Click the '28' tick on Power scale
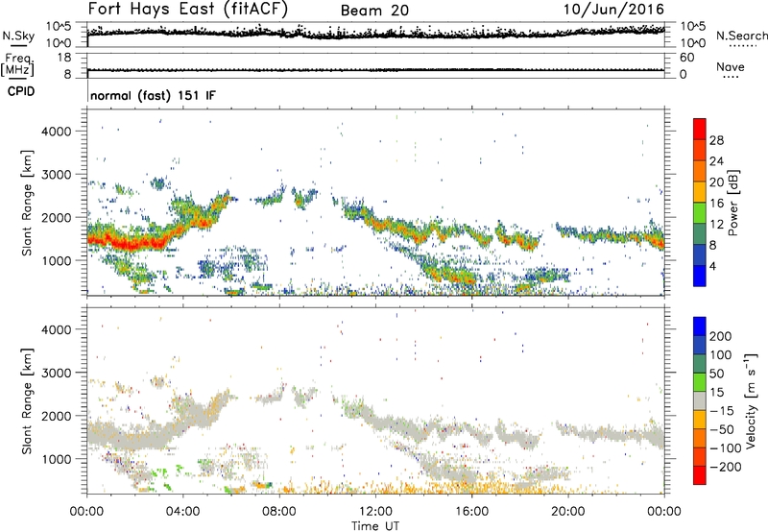This screenshot has width=768, height=532. [716, 140]
